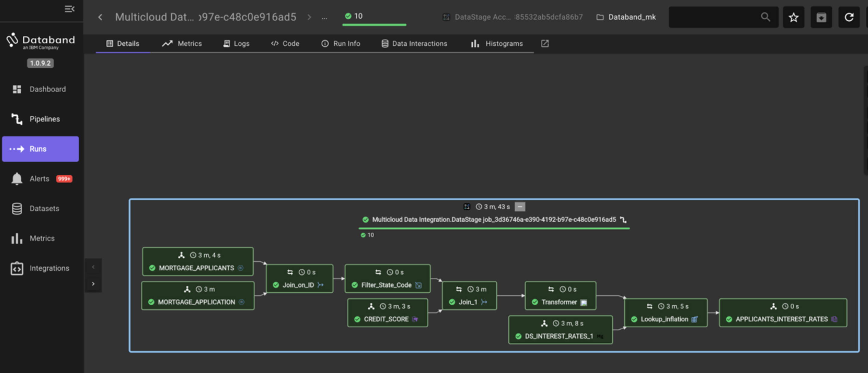Click success checkmark on Transformer

[534, 302]
